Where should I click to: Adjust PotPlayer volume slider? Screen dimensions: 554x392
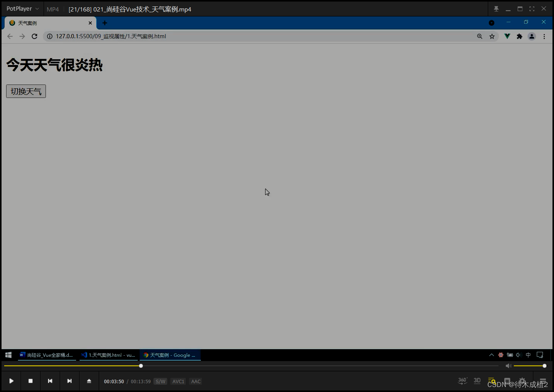(530, 366)
